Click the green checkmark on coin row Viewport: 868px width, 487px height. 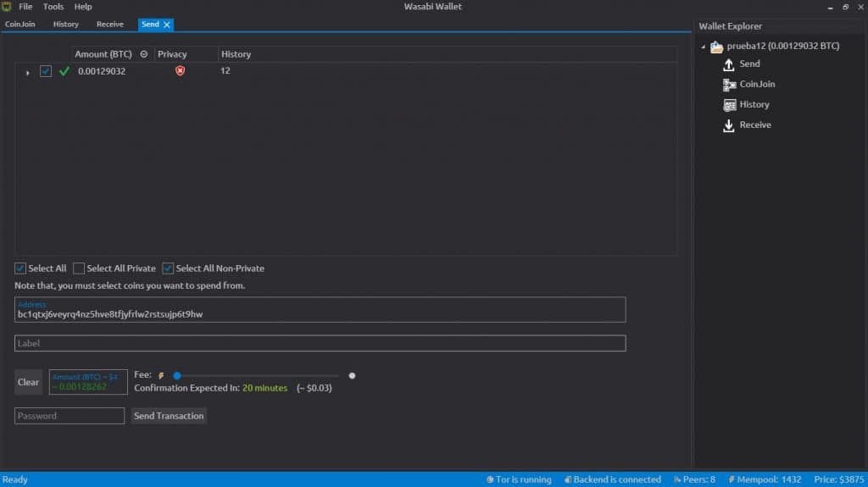pyautogui.click(x=64, y=71)
